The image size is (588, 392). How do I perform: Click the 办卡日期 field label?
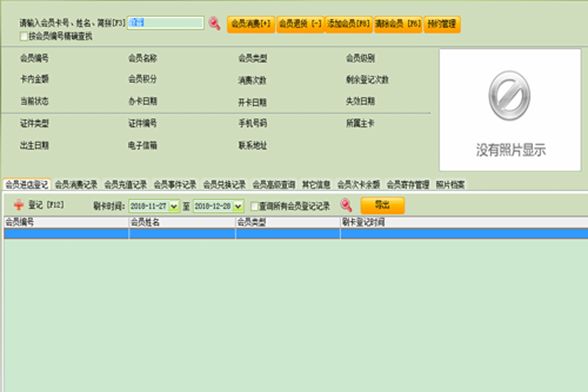143,101
